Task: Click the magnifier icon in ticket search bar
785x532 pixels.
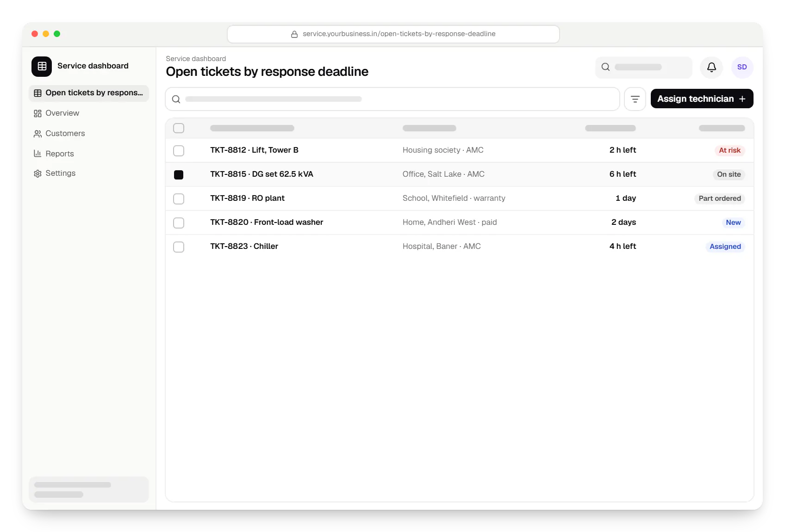Action: point(176,99)
